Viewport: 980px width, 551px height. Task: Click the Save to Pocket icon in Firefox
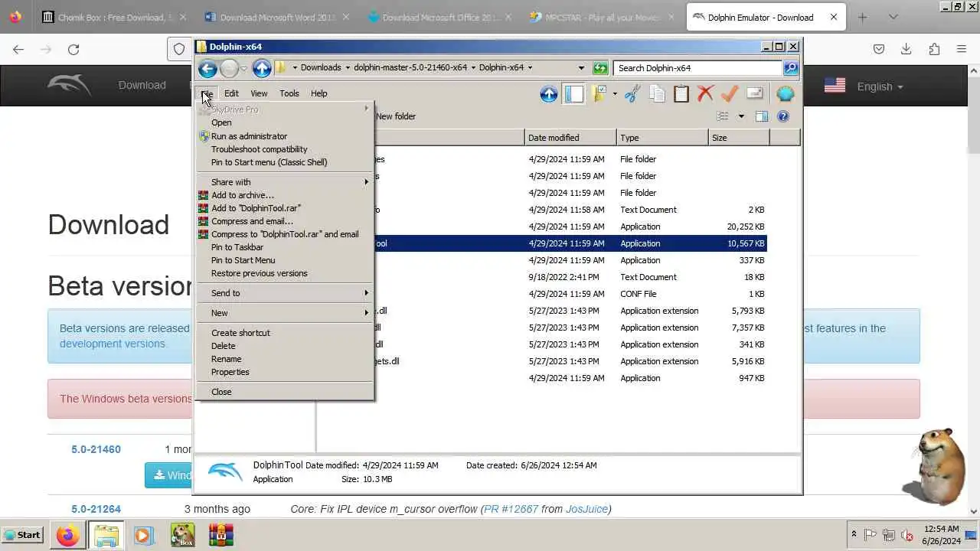(879, 49)
